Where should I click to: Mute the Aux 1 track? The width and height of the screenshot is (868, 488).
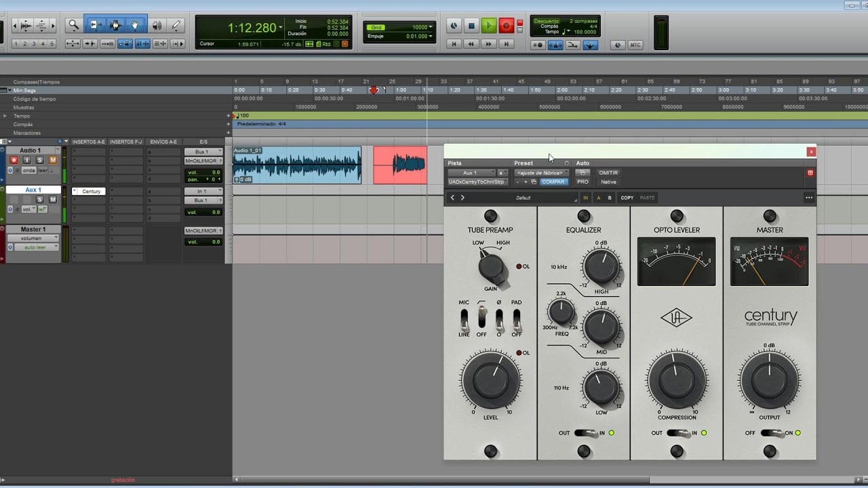53,199
